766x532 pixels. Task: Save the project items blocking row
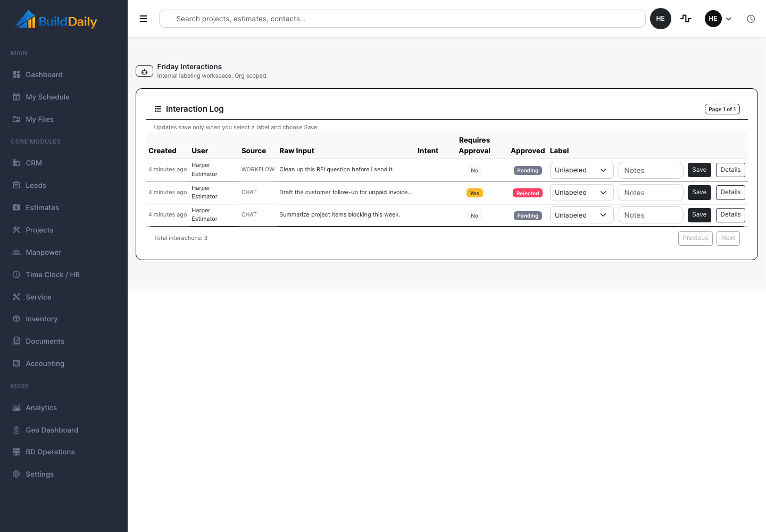(x=699, y=214)
